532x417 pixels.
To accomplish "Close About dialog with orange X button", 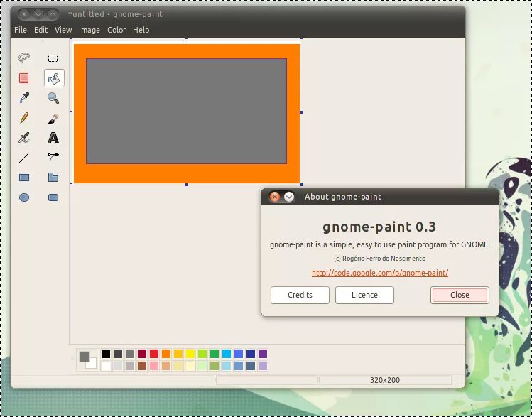I will coord(275,197).
